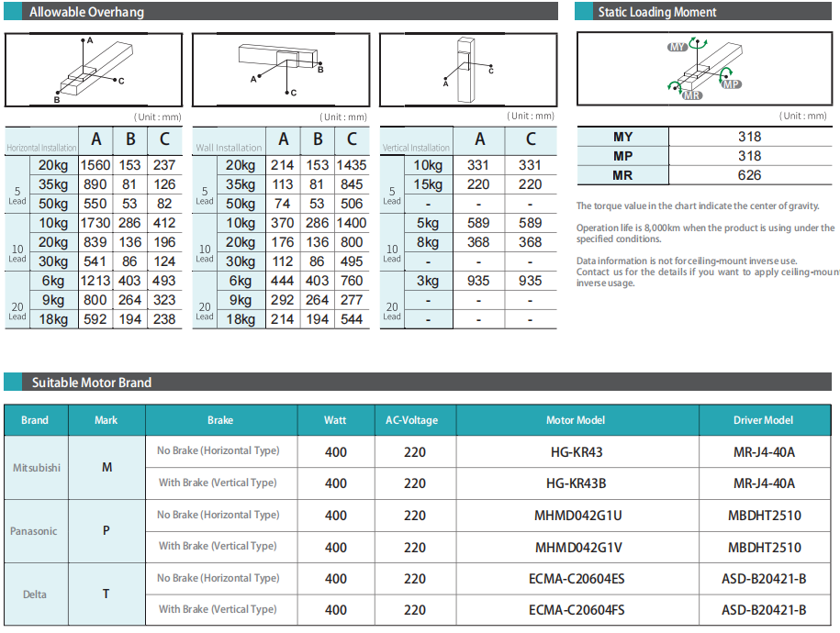Image resolution: width=840 pixels, height=633 pixels.
Task: Select the Motor Model column header
Action: (x=576, y=420)
